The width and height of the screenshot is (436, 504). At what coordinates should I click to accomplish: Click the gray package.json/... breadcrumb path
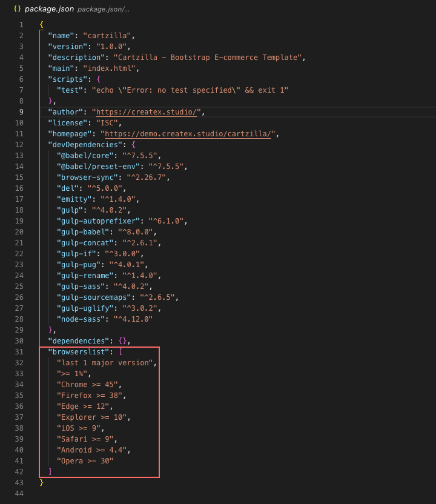(x=105, y=10)
